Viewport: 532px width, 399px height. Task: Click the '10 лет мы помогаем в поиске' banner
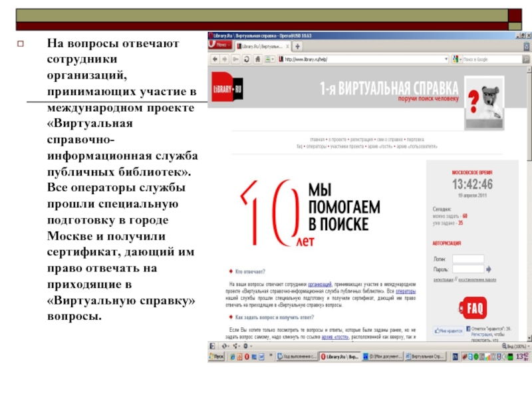tap(311, 213)
